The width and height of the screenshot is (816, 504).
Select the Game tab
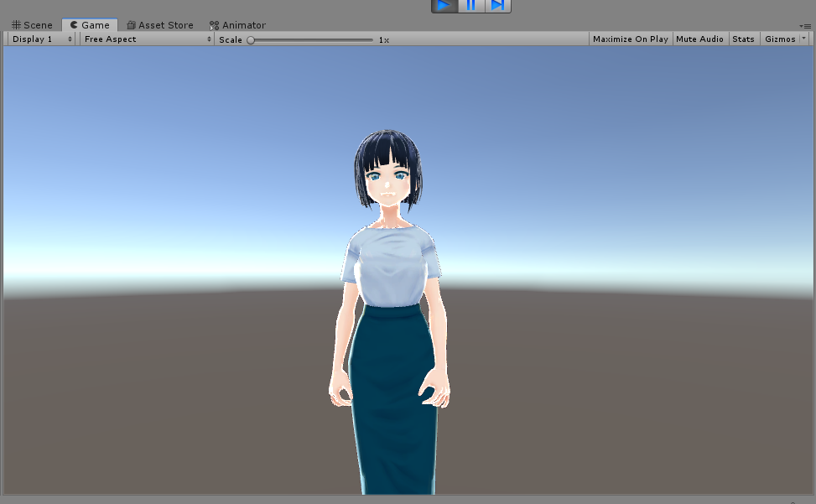(x=90, y=25)
